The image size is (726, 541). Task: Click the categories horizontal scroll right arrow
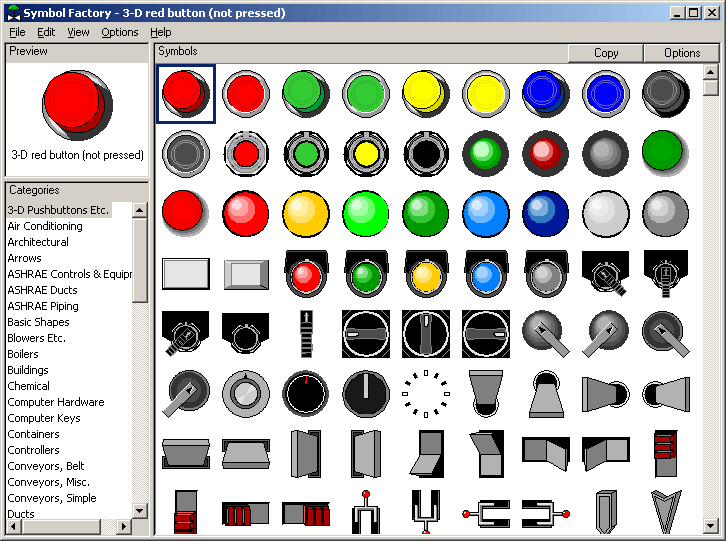pyautogui.click(x=123, y=527)
